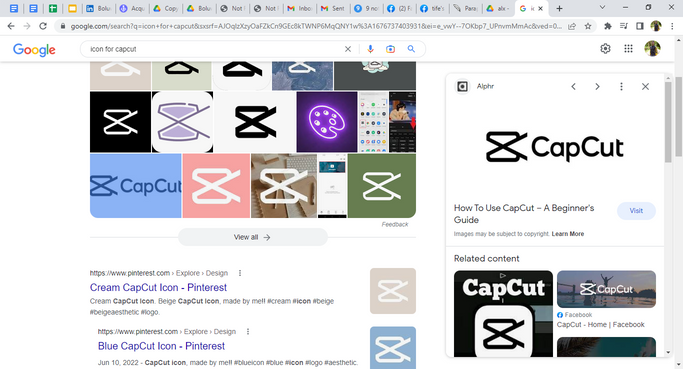Viewport: 683px width, 369px height.
Task: Open the Google account avatar
Action: point(652,49)
